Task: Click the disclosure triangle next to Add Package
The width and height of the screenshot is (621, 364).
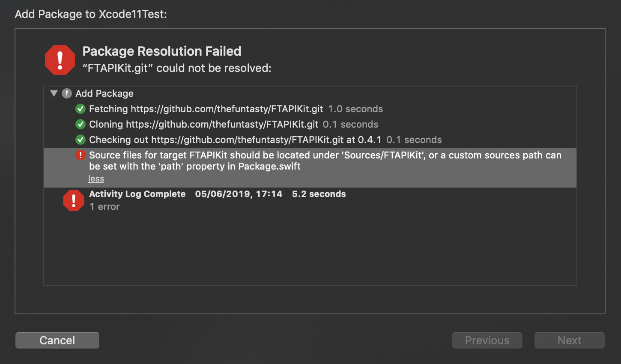Action: point(54,93)
